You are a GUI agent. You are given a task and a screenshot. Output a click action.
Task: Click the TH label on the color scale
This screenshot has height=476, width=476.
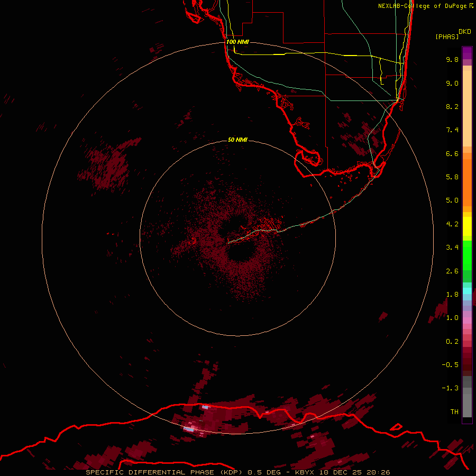coord(454,412)
